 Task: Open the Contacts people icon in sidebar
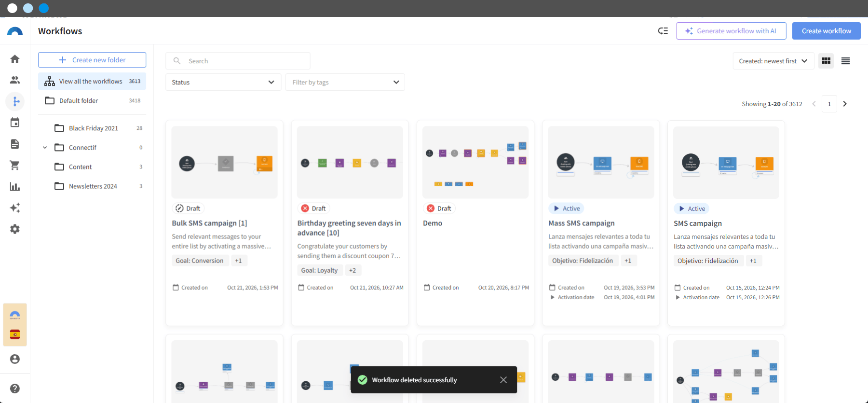click(15, 80)
